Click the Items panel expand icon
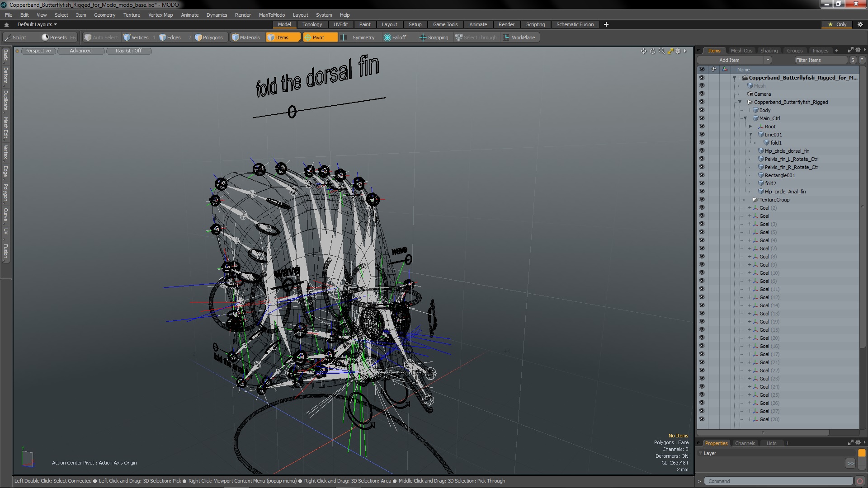868x488 pixels. pos(850,50)
